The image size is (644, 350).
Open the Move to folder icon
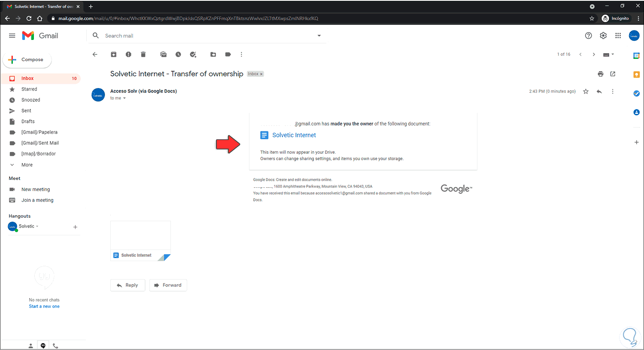213,55
